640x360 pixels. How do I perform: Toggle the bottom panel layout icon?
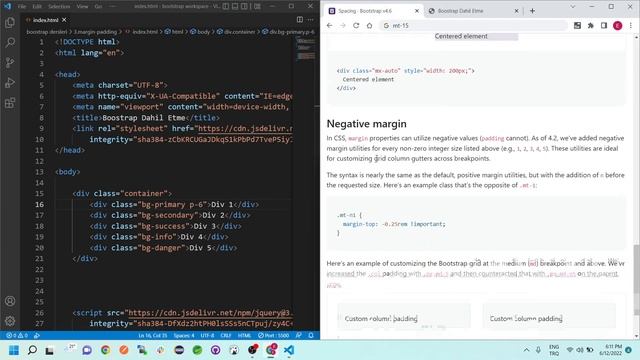point(235,7)
